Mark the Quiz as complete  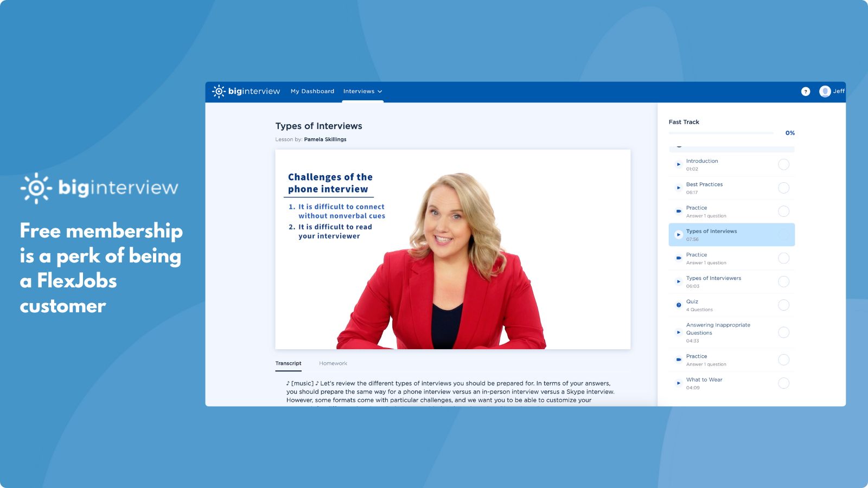tap(784, 305)
